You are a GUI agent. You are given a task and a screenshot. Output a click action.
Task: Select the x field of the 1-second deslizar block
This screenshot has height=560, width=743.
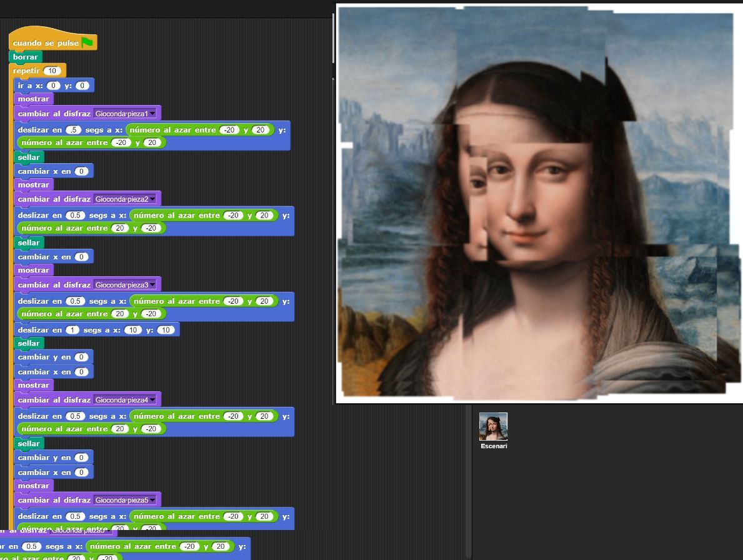[x=133, y=330]
